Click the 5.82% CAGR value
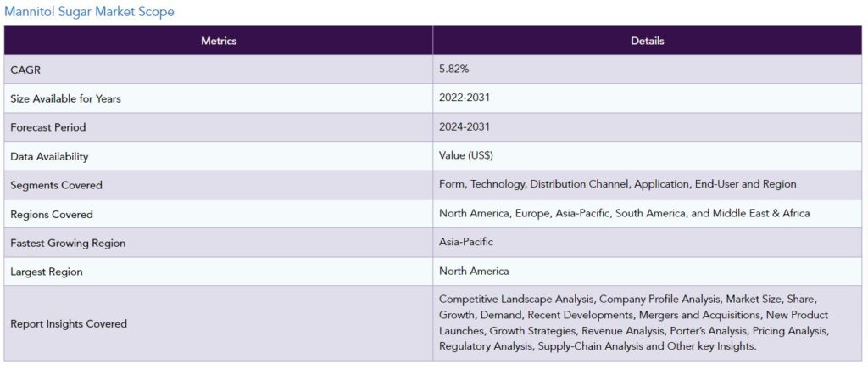 coord(453,69)
